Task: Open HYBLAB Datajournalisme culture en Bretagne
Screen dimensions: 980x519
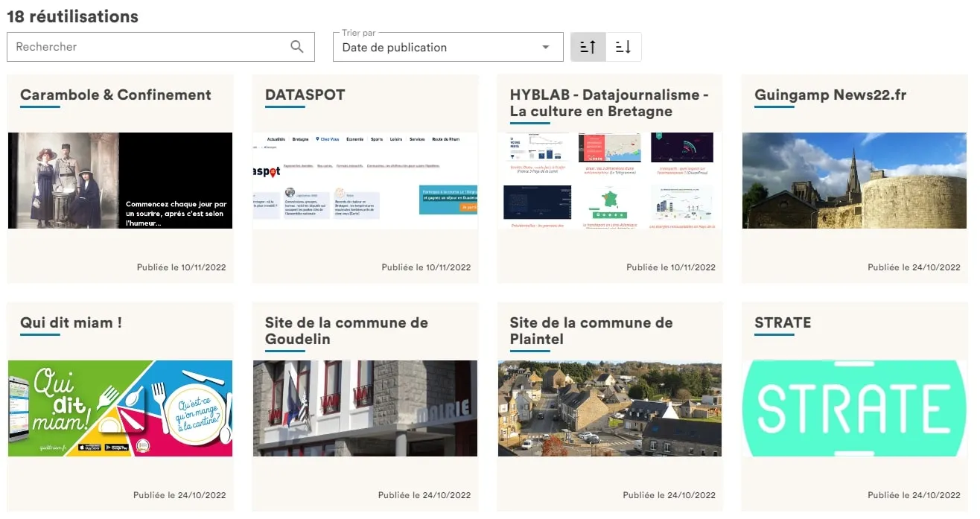Action: (x=609, y=103)
